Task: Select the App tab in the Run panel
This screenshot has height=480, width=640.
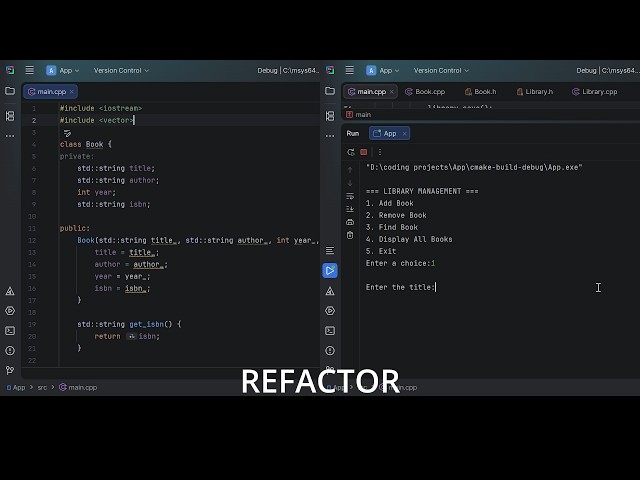Action: (389, 133)
